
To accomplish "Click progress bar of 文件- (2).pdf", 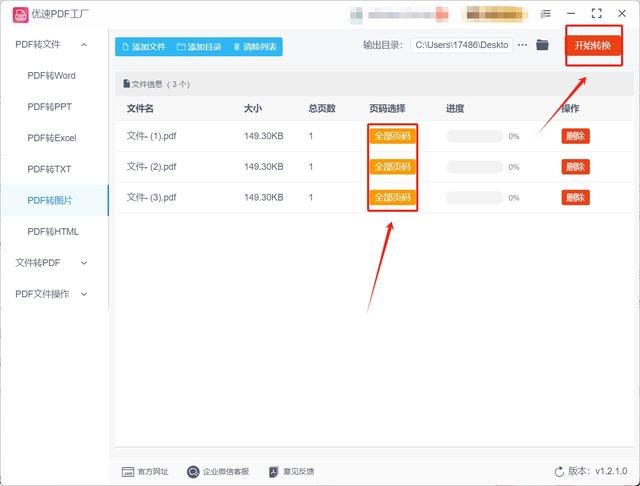I will (x=474, y=167).
